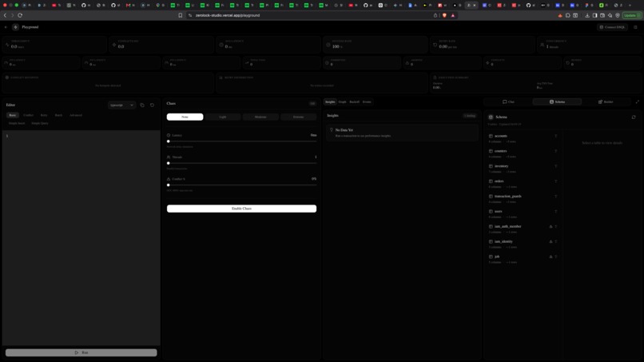This screenshot has width=644, height=362.
Task: Expand the job table entry
Action: tap(523, 259)
